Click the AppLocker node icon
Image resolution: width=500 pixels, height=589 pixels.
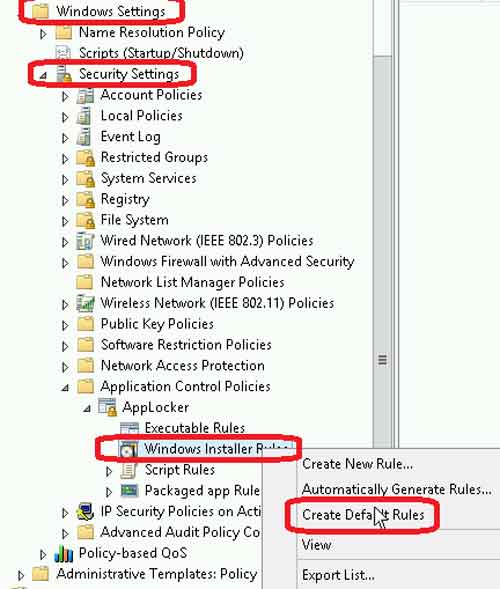coord(107,408)
